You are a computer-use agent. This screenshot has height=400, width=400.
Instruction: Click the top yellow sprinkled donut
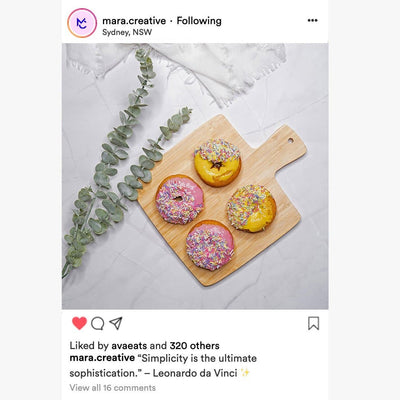click(218, 163)
